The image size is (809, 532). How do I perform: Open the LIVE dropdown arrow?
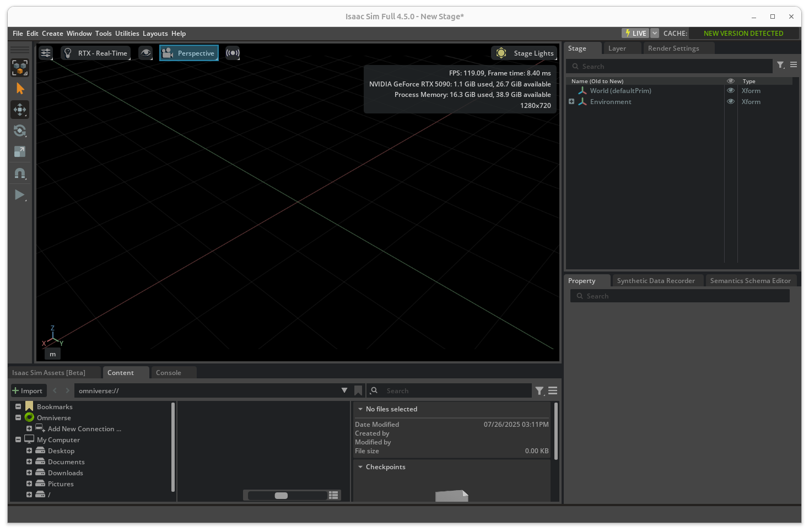pyautogui.click(x=655, y=34)
